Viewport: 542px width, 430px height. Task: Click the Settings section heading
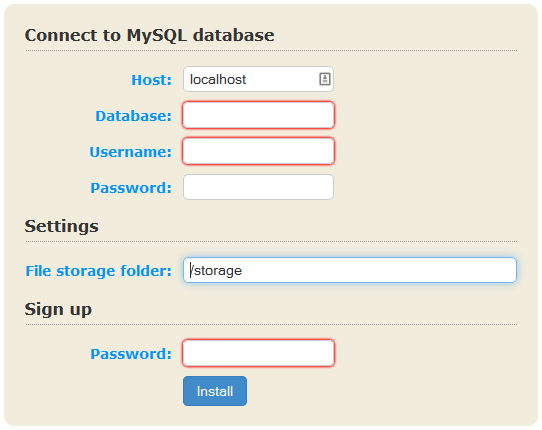[62, 226]
